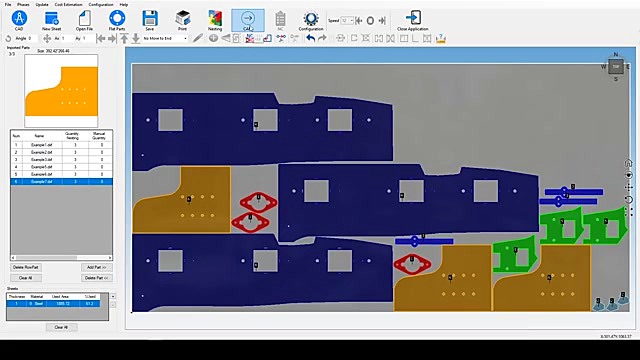Open the Flat Parts tool
The image size is (640, 360).
pos(117,20)
